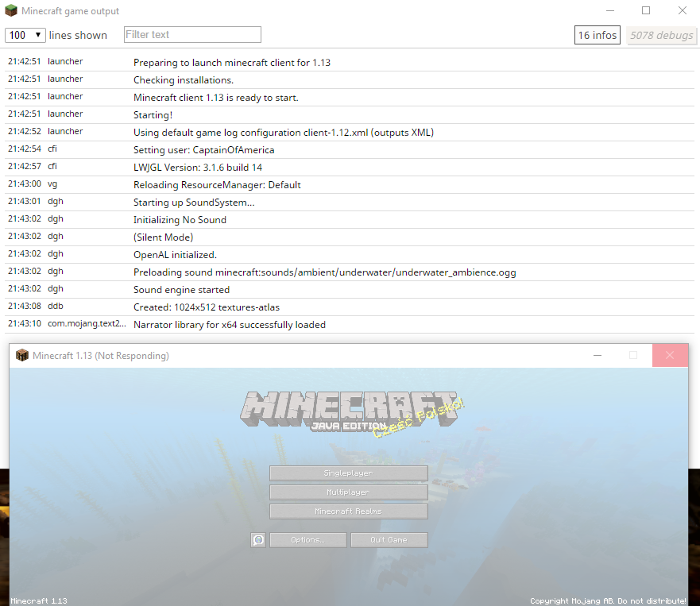Click the timestamp 21:43:08 on the ddb row
This screenshot has height=606, width=700.
point(25,306)
